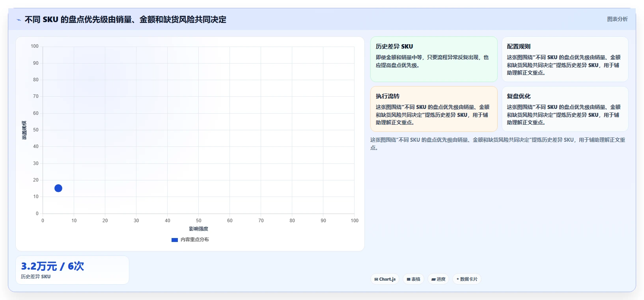The image size is (644, 300).
Task: Click the 数据卡片 sparkle icon
Action: pyautogui.click(x=458, y=279)
